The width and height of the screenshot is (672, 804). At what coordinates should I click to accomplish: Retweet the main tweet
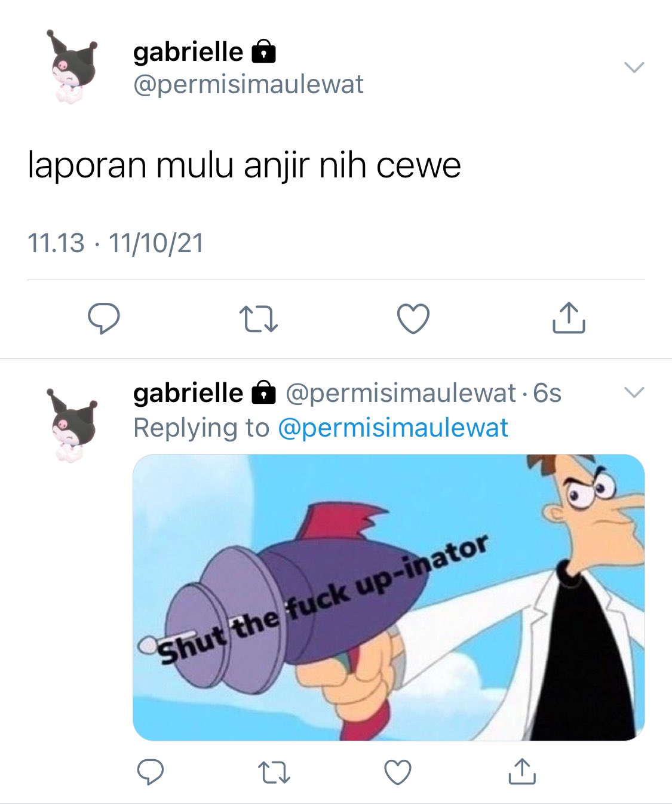(258, 319)
